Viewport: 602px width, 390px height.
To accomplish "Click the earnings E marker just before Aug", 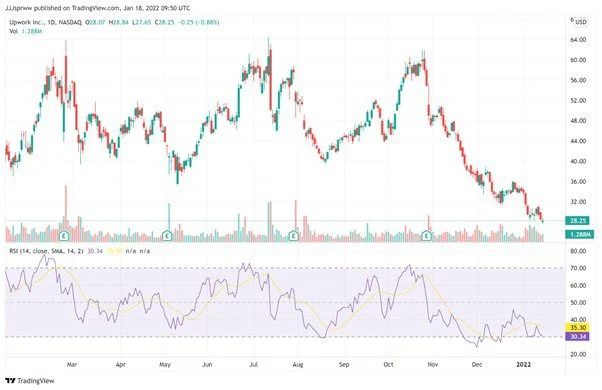I will [x=294, y=235].
